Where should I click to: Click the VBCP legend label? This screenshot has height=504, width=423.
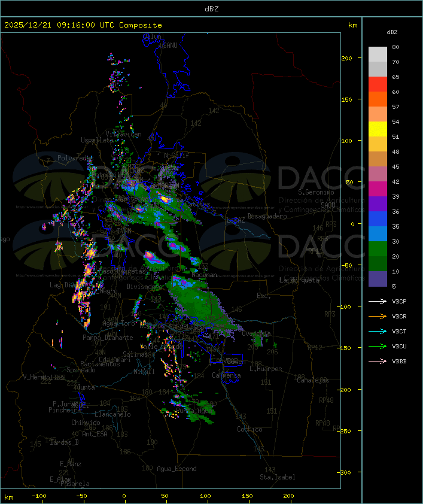399,302
